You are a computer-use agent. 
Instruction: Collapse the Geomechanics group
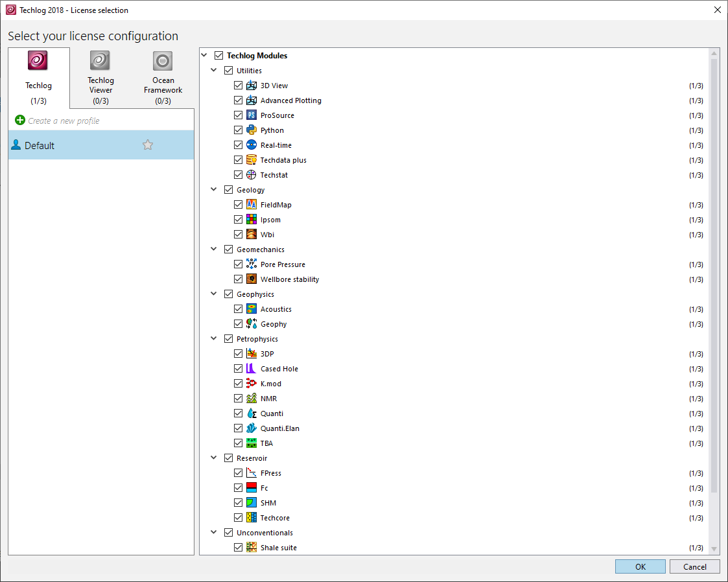(213, 249)
